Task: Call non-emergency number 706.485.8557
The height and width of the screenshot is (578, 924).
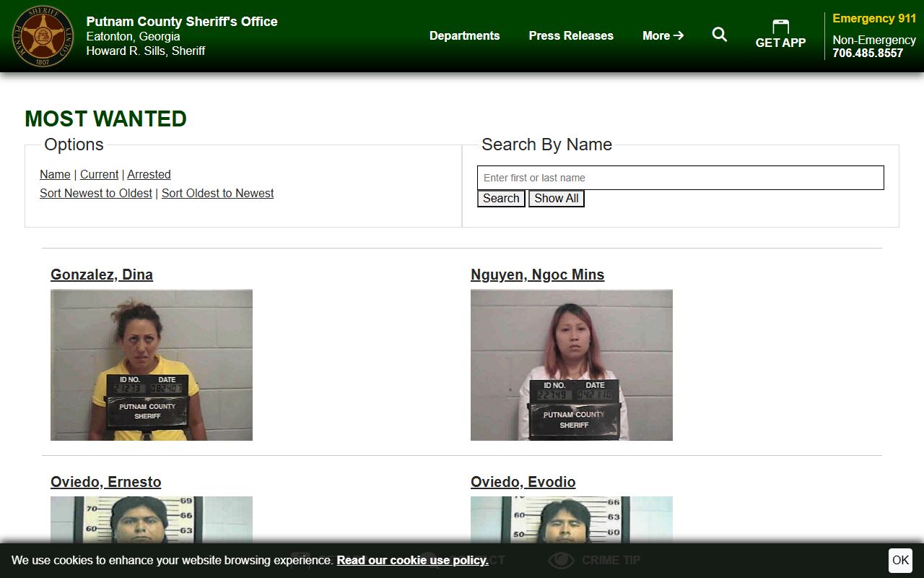Action: [868, 53]
